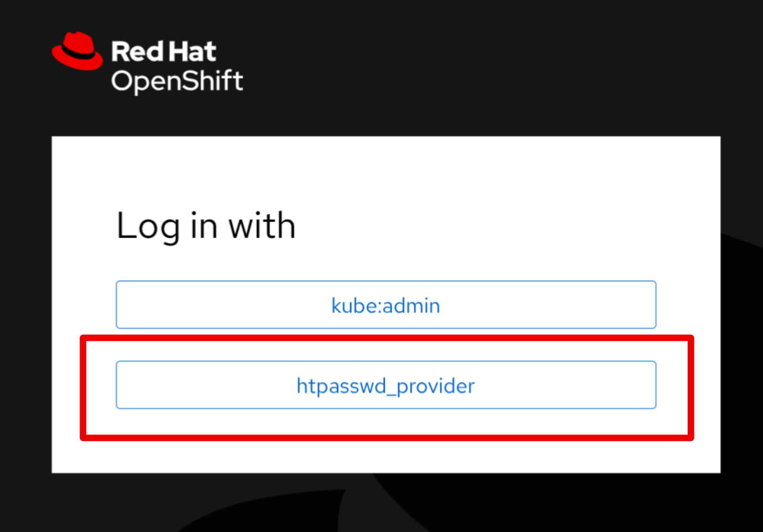Screen dimensions: 763x532
Task: Click the word 'Hat' in logo
Action: [192, 52]
